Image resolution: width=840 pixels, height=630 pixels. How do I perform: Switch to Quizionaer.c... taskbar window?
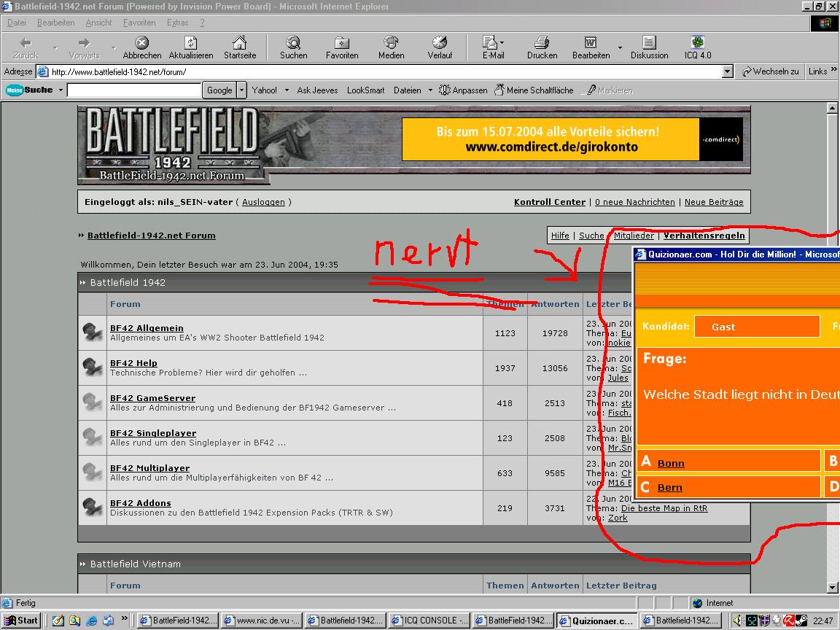[x=597, y=621]
